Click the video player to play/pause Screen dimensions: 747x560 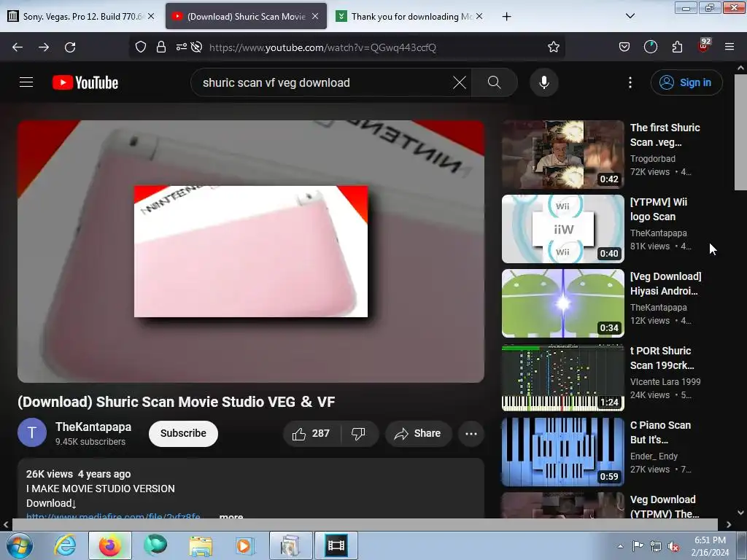[x=251, y=251]
